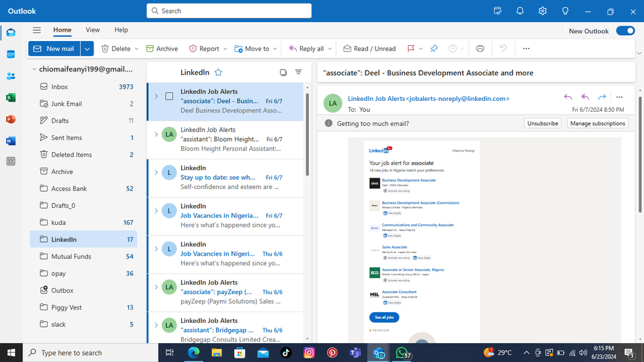Click the Unsubscribe button
The width and height of the screenshot is (644, 362).
coord(542,123)
